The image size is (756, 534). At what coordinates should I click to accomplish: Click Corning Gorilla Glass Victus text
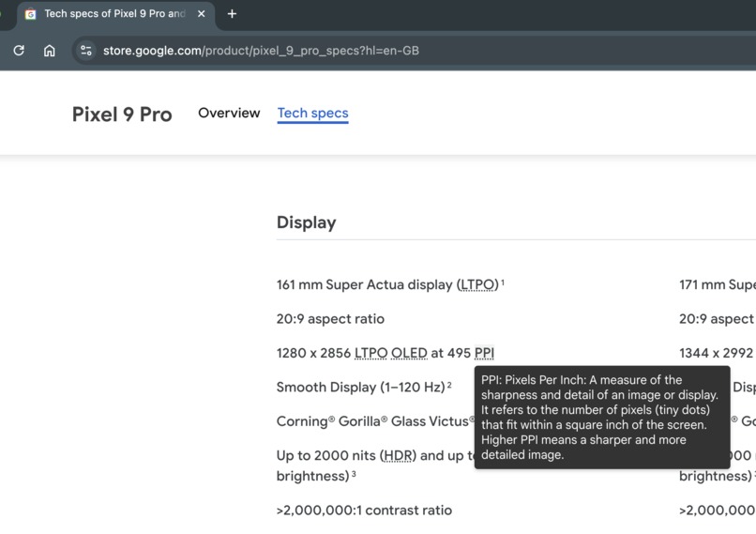(375, 421)
